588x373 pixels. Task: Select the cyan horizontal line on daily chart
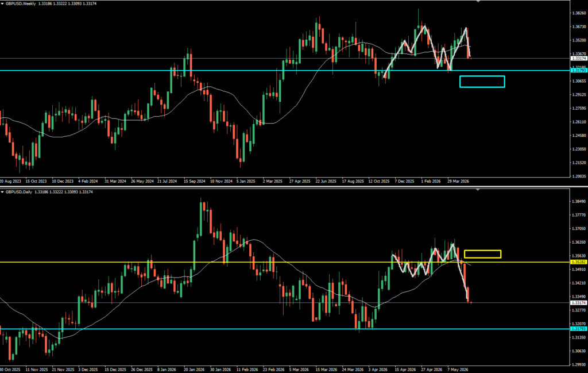(x=285, y=329)
